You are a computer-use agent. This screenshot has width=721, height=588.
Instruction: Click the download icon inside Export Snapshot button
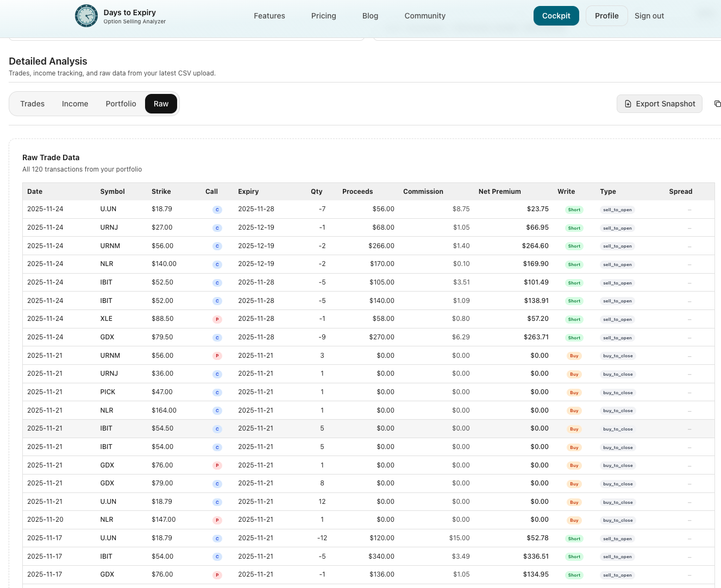click(x=628, y=103)
